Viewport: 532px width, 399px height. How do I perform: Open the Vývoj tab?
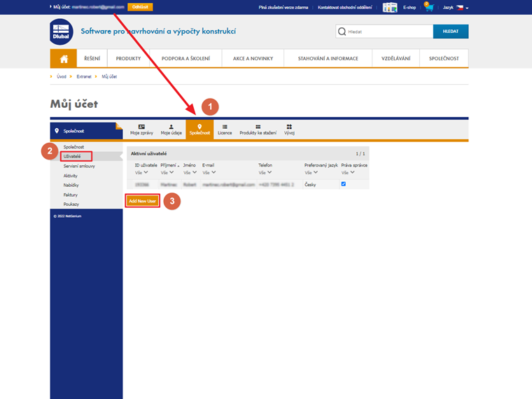289,130
